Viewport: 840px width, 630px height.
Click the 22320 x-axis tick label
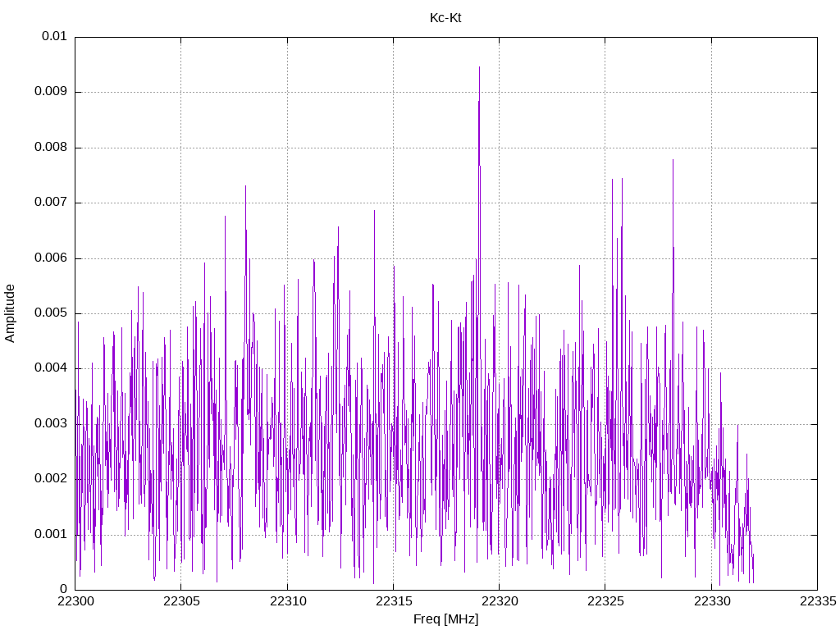pyautogui.click(x=500, y=601)
